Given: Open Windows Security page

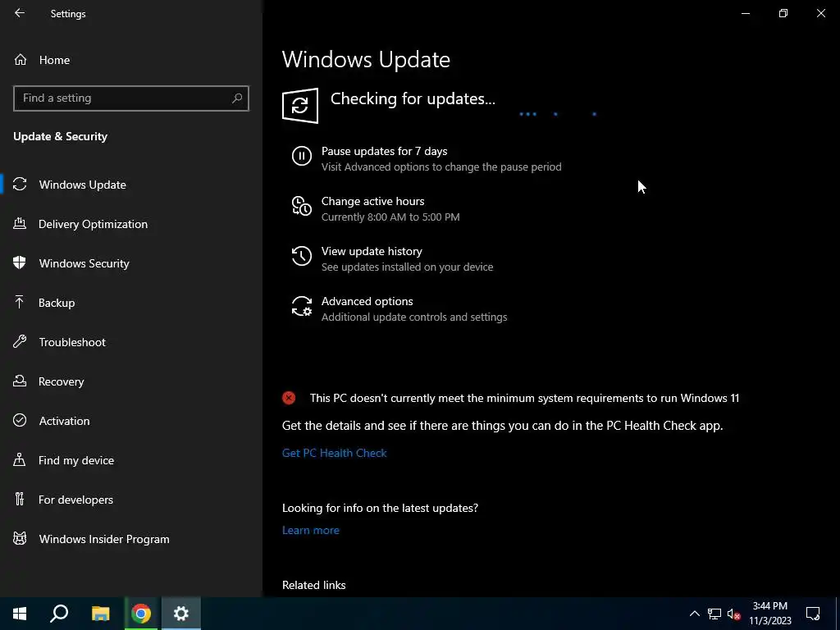Looking at the screenshot, I should [131, 263].
